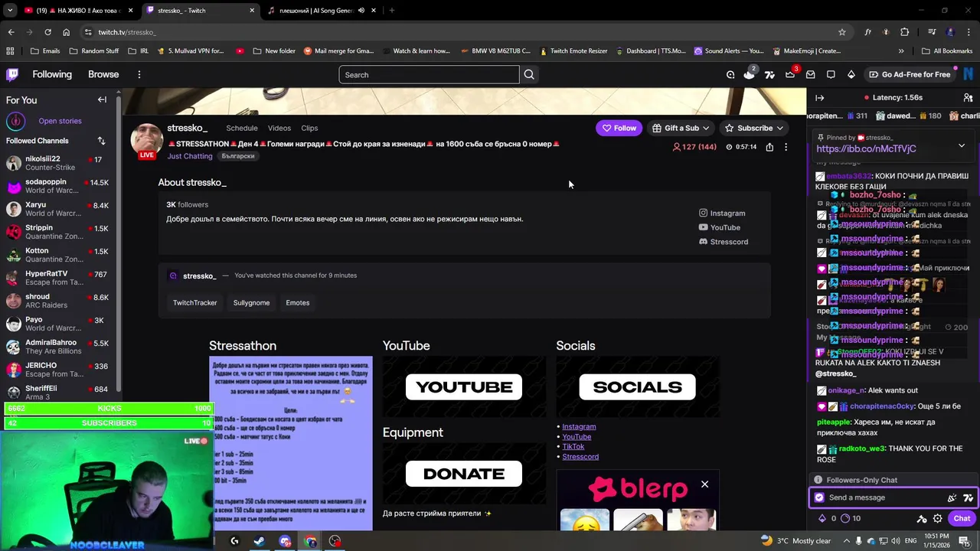The image size is (980, 551).
Task: Open the 7TV icon in the top nav
Action: [769, 74]
